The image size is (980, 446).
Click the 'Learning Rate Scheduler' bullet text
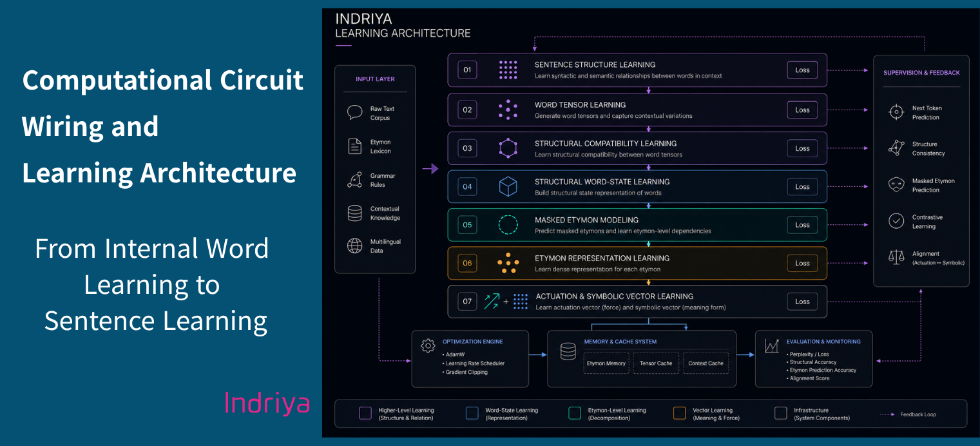coord(476,363)
